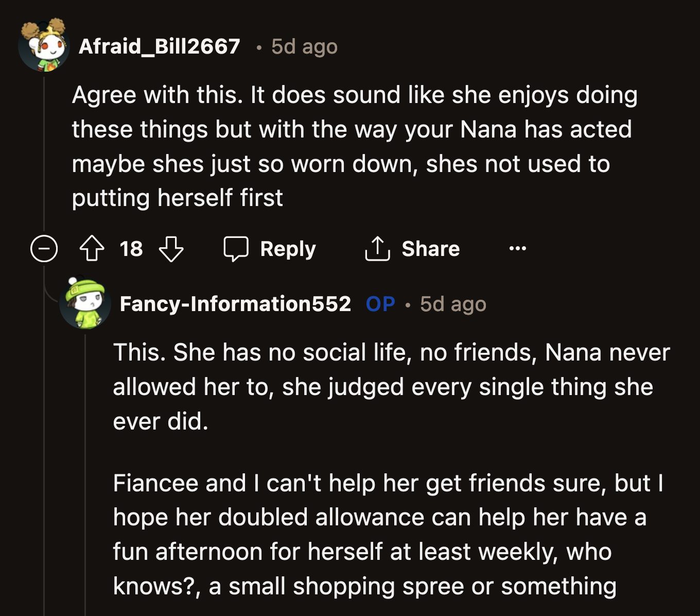This screenshot has height=616, width=700.
Task: Click the speech bubble icon beside Reply
Action: click(x=236, y=249)
